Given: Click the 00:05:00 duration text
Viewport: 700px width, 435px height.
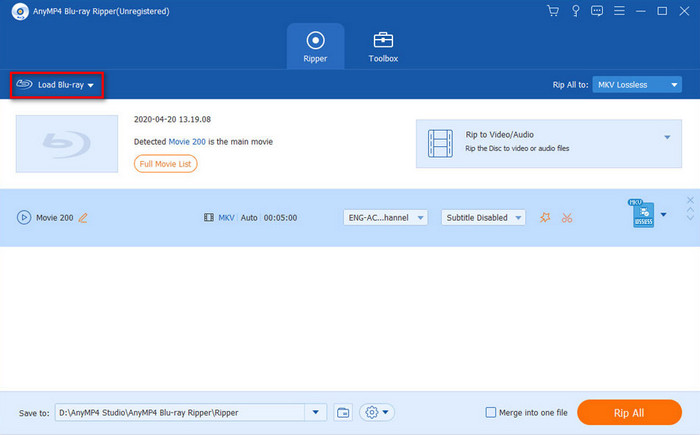Looking at the screenshot, I should click(x=280, y=218).
